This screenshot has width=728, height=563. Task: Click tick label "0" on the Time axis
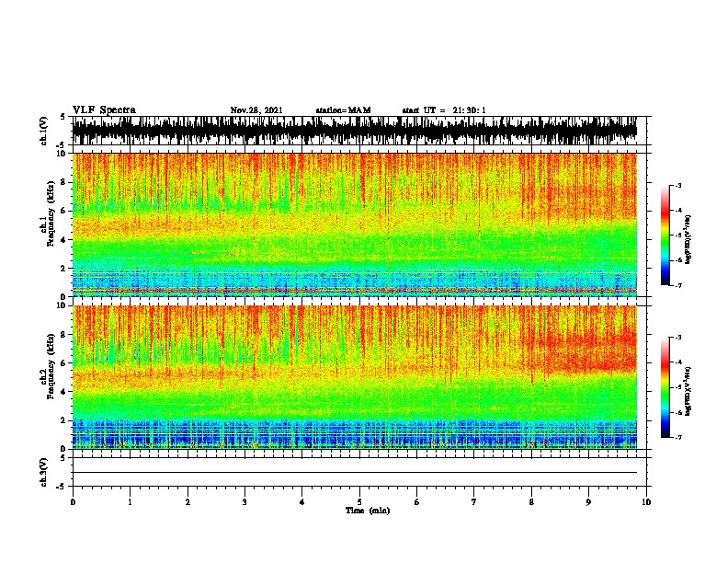point(73,502)
